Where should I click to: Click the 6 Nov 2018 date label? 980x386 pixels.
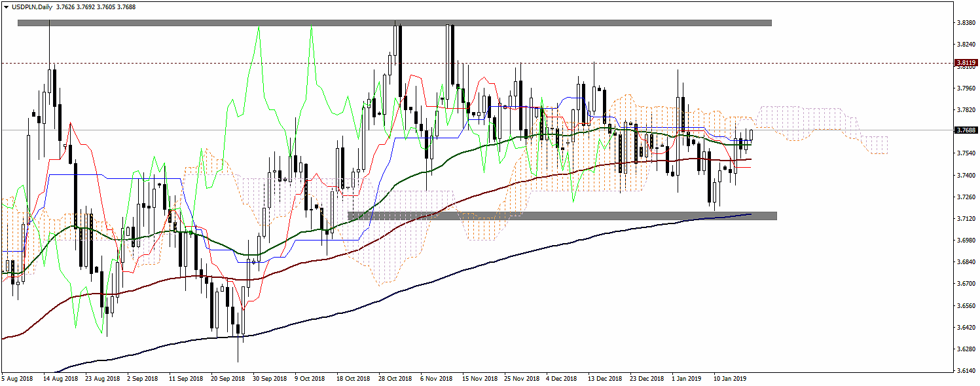pyautogui.click(x=436, y=379)
